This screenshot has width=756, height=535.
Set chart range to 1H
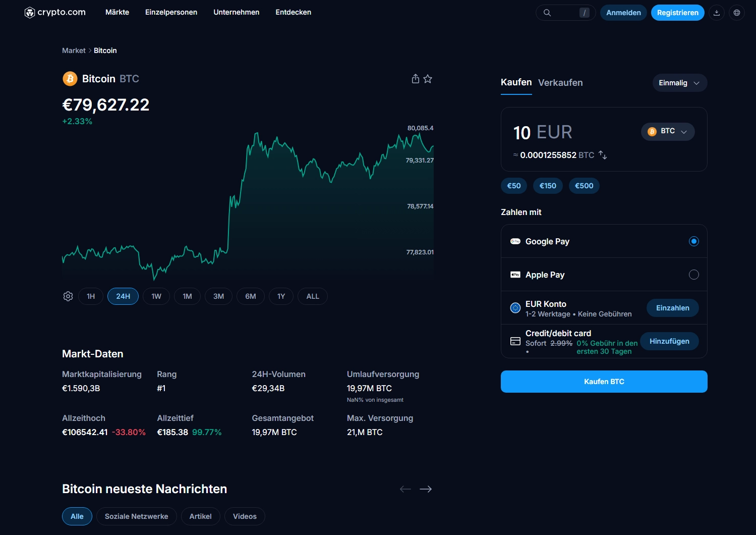[x=91, y=296]
